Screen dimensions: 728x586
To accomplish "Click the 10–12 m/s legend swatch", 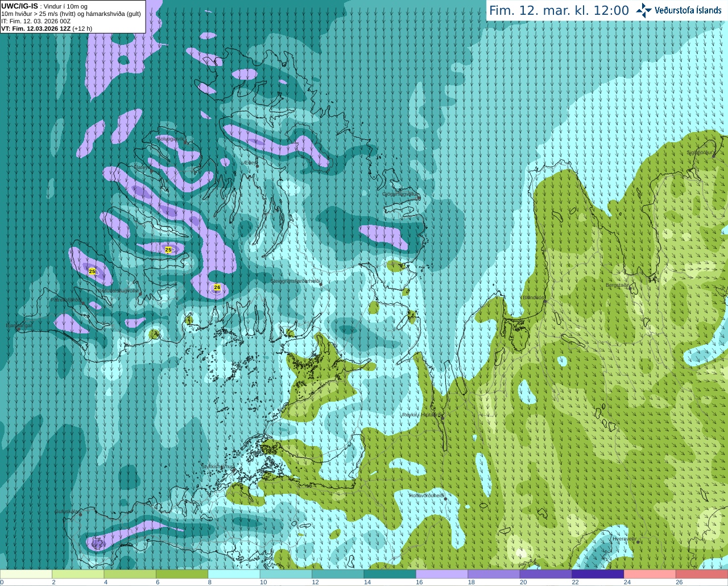I will tap(286, 574).
